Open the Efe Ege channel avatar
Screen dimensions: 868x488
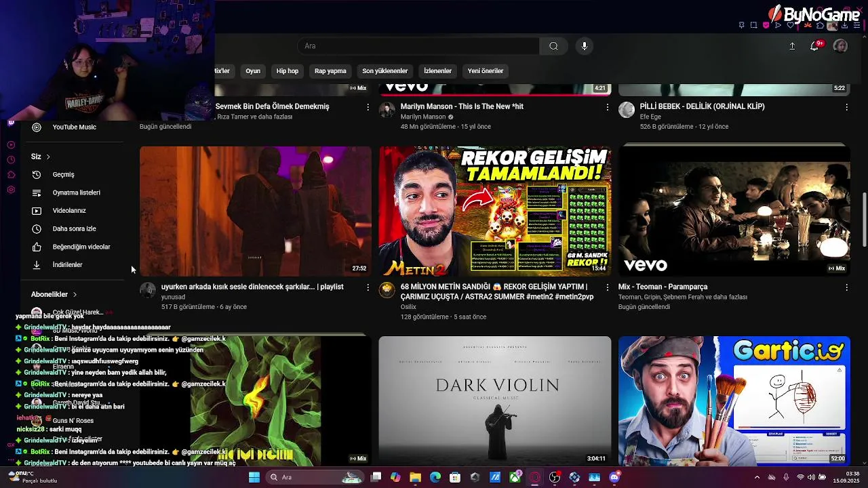(x=627, y=110)
